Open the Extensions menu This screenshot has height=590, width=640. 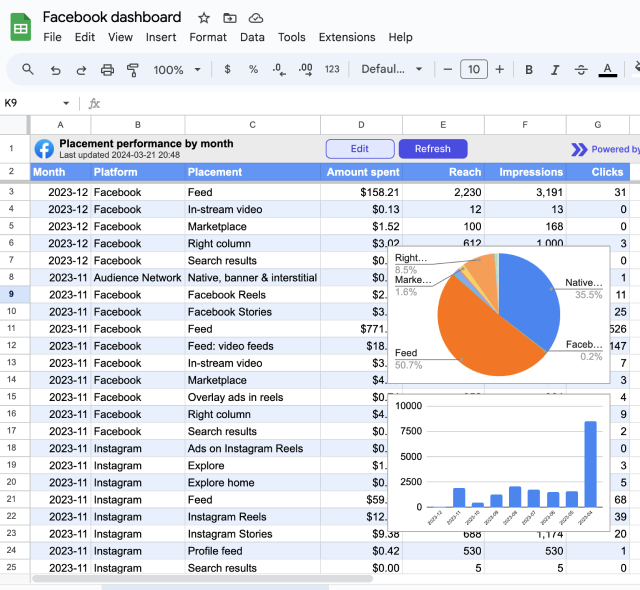point(347,37)
